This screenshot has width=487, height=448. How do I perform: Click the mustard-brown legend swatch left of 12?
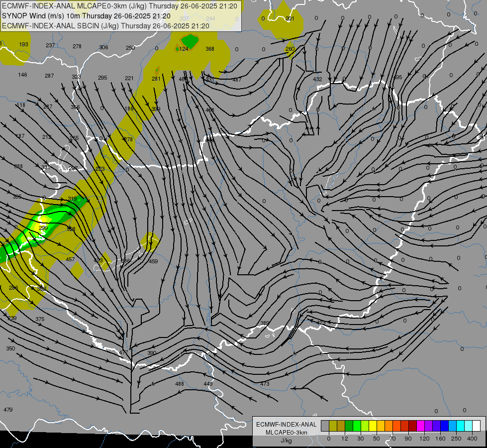point(341,426)
